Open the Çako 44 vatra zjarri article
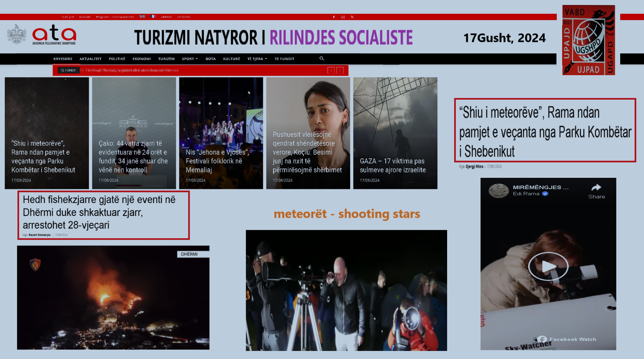The width and height of the screenshot is (644, 359). pos(134,133)
